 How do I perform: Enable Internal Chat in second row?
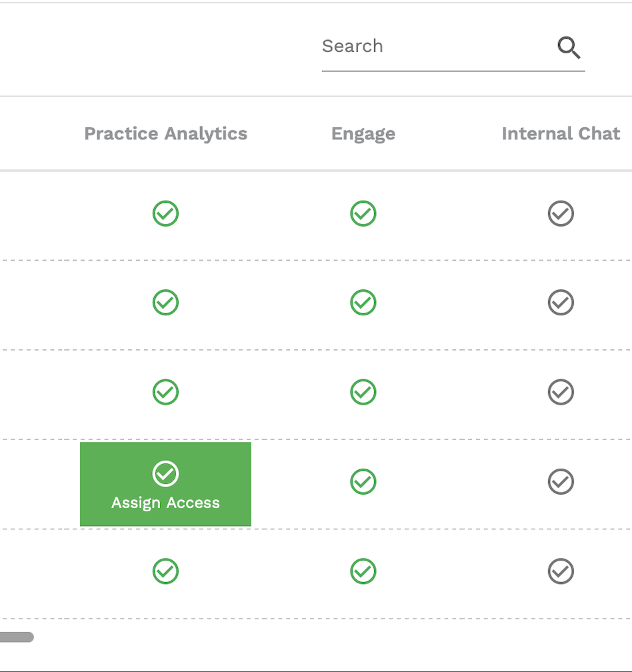point(561,303)
